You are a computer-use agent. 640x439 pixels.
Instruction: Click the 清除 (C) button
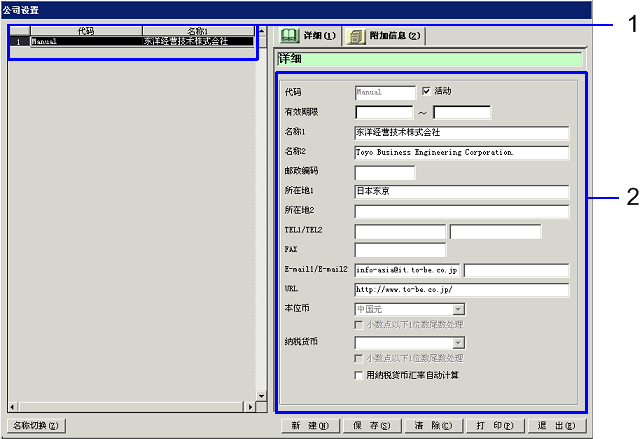pyautogui.click(x=433, y=426)
